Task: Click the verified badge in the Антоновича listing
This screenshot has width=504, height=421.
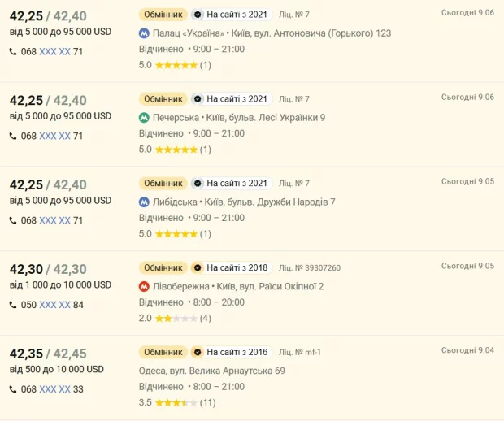Action: [x=197, y=15]
